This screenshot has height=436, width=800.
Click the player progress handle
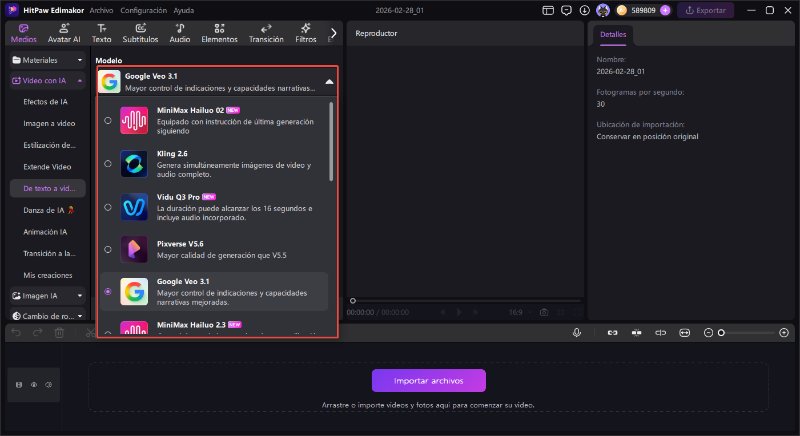point(353,301)
